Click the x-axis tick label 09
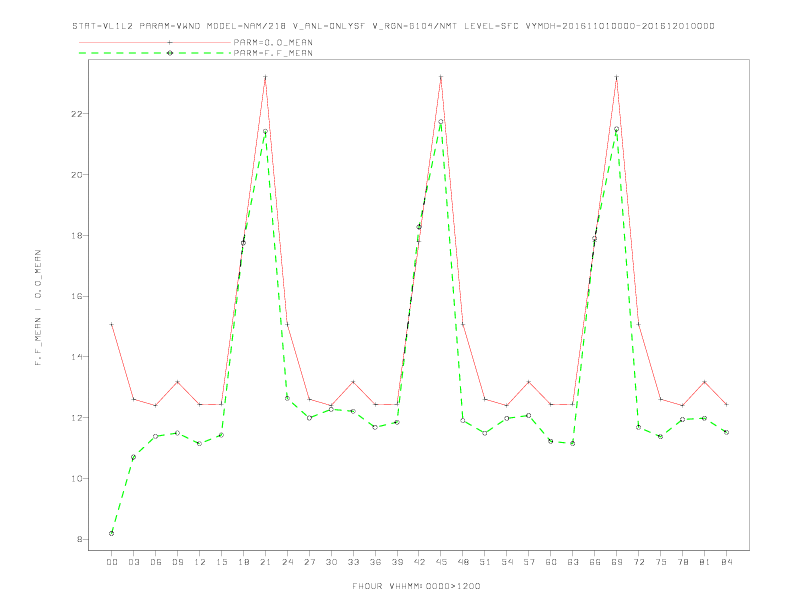Screen dimensions: 792x612 pos(177,562)
